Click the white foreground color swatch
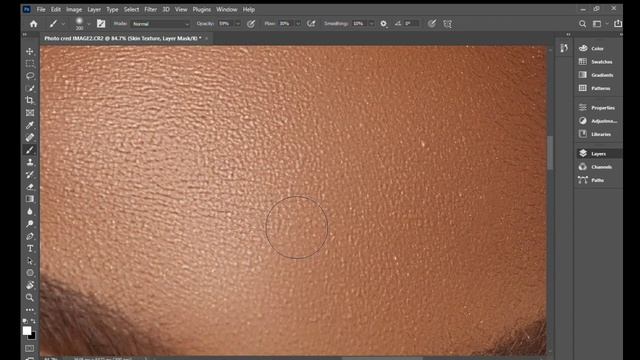 click(27, 330)
